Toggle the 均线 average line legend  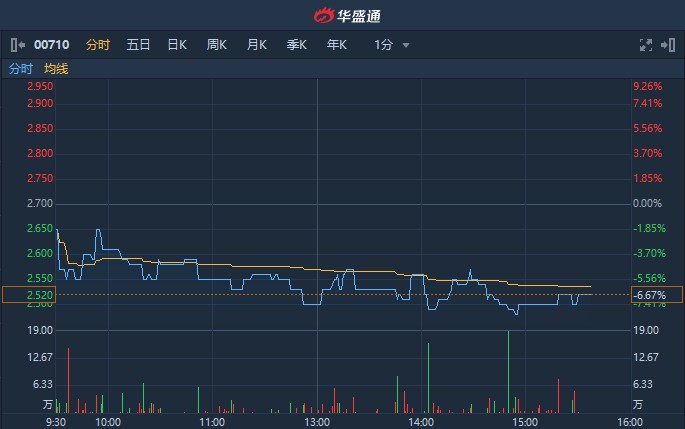point(56,69)
